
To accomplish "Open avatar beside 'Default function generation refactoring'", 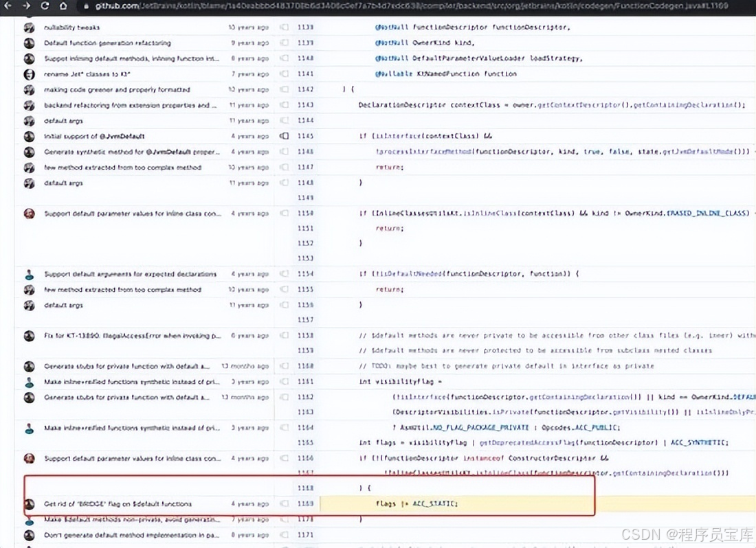I will [30, 43].
